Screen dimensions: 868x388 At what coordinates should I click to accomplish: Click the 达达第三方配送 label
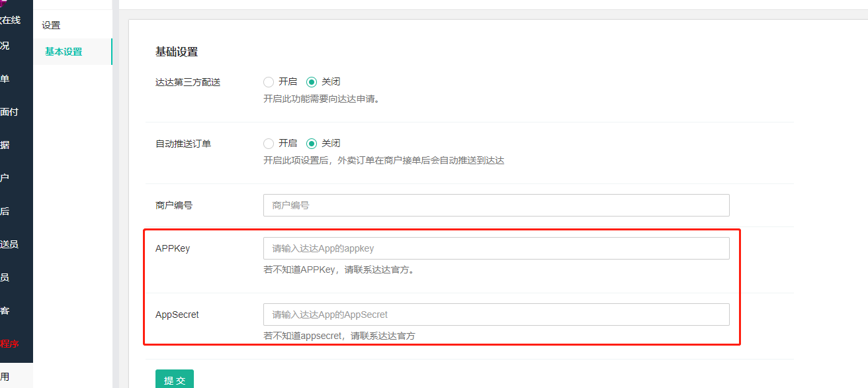click(188, 82)
